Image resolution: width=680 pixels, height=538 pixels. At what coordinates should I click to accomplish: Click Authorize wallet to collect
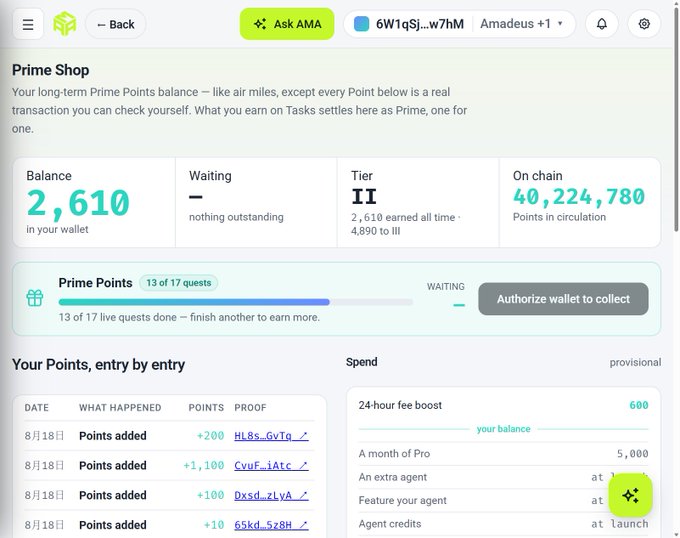pyautogui.click(x=563, y=299)
